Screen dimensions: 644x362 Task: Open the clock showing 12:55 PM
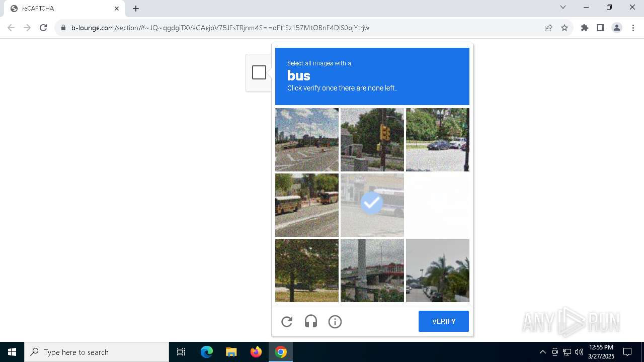(x=601, y=352)
